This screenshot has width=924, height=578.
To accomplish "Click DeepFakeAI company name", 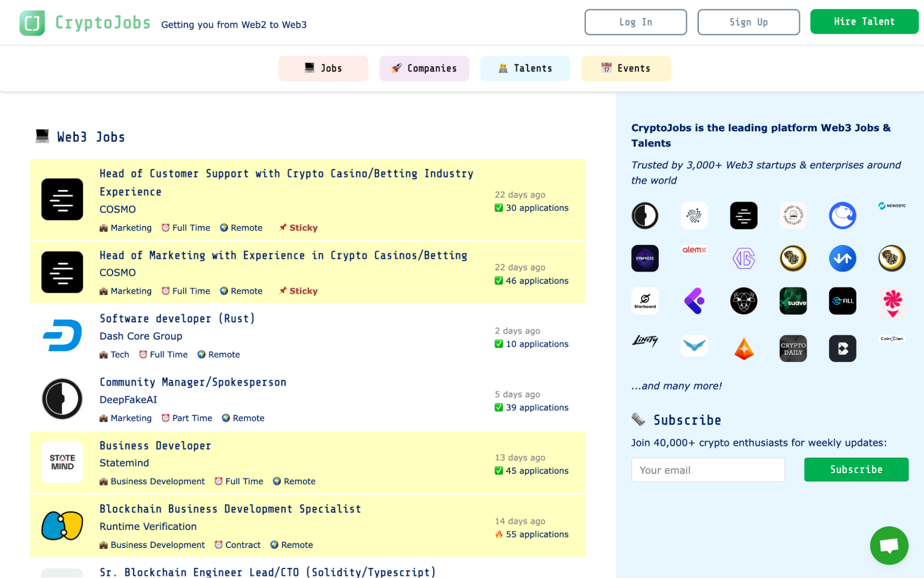I will 129,400.
